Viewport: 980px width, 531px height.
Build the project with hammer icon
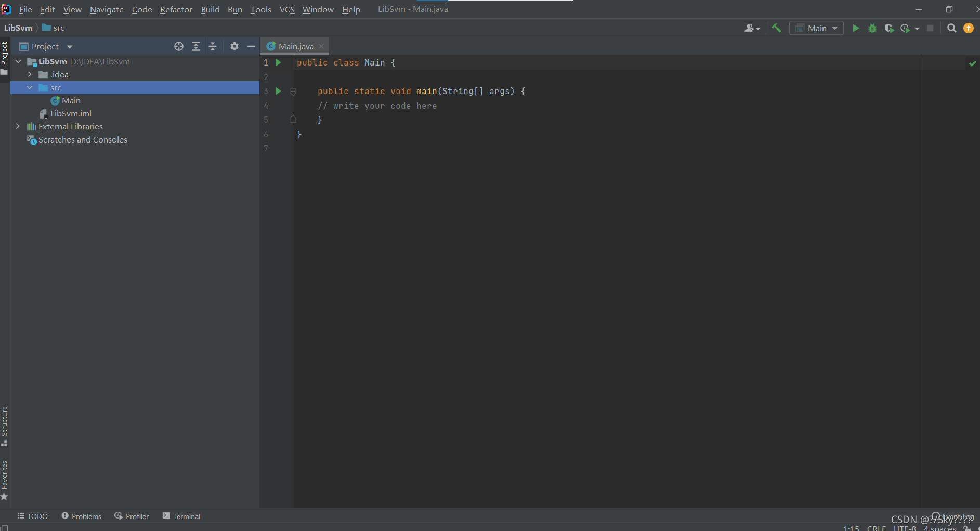(x=776, y=28)
